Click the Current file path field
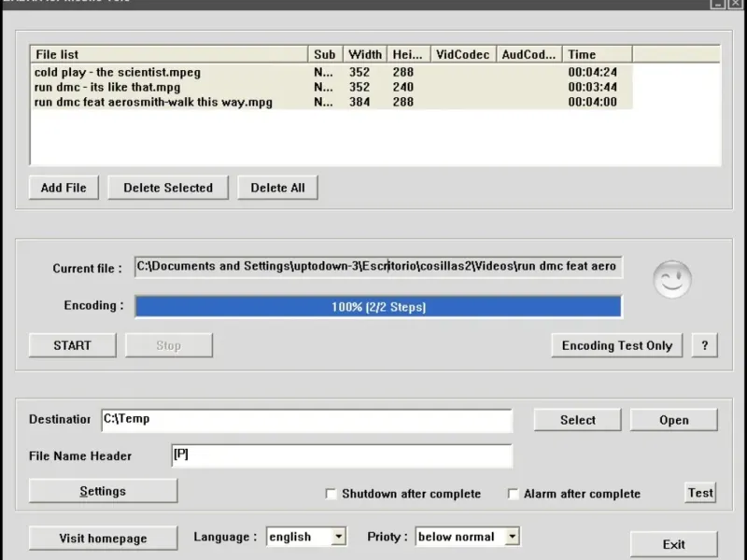The width and height of the screenshot is (747, 560). [378, 267]
